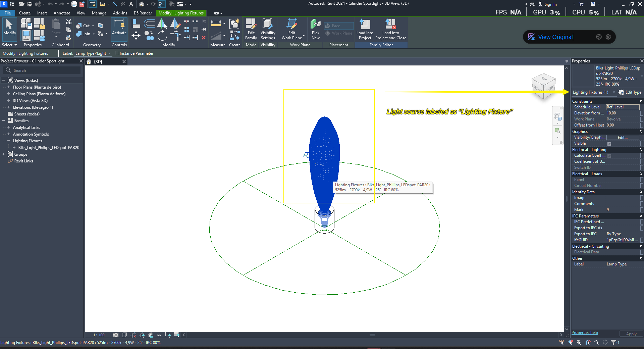Click the 1 : 100 view scale
The width and height of the screenshot is (644, 349).
99,335
